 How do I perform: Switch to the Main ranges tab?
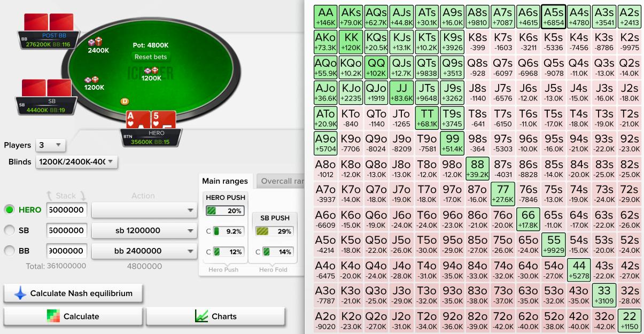coord(225,181)
